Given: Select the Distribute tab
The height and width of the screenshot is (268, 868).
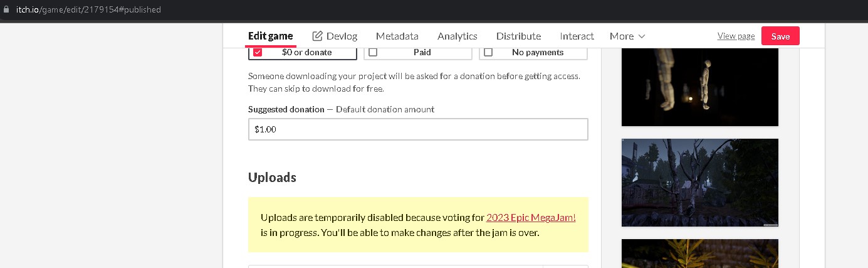Looking at the screenshot, I should point(518,36).
